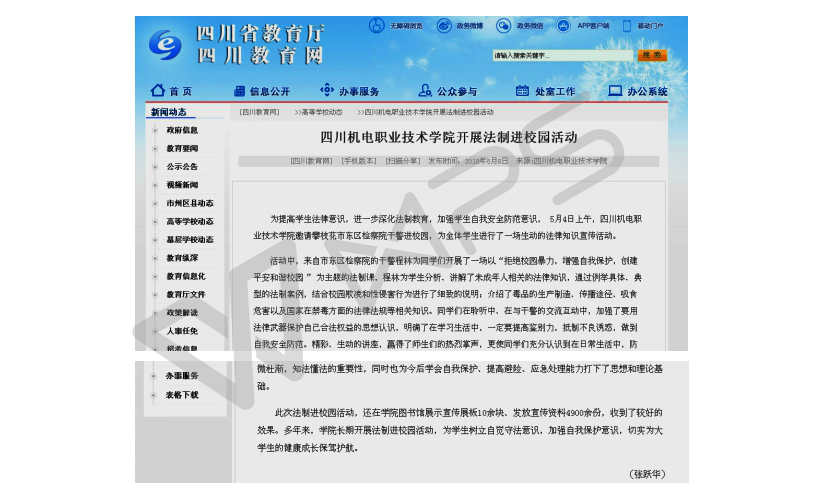The height and width of the screenshot is (498, 823).
Task: Open the 处室工作 menu
Action: coord(555,91)
